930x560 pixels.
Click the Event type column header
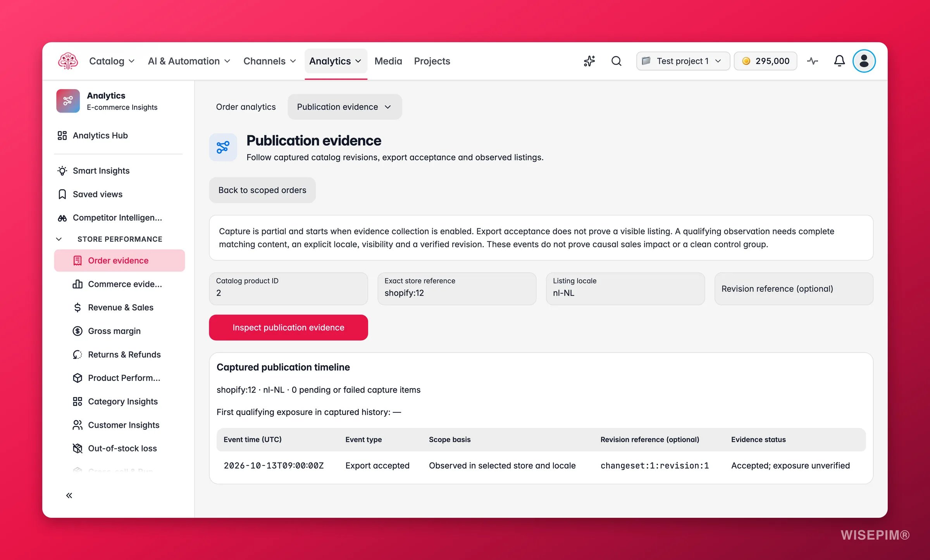[x=363, y=439]
